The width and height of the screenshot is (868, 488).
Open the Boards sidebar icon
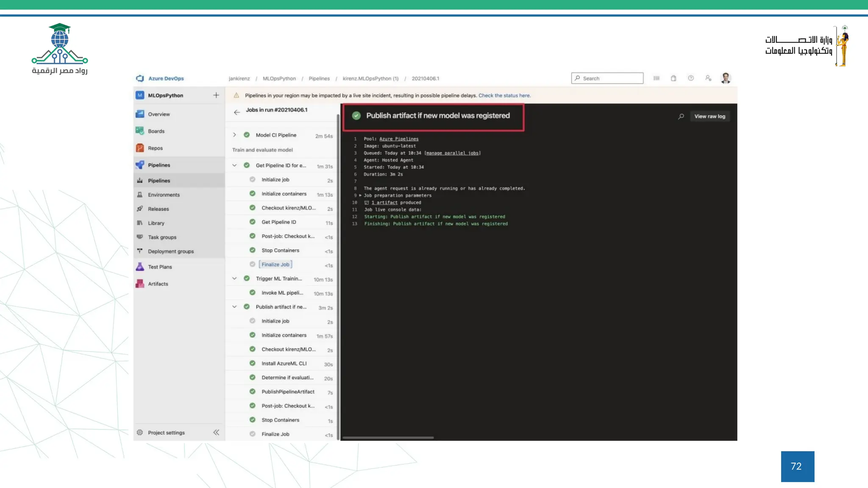(x=140, y=131)
